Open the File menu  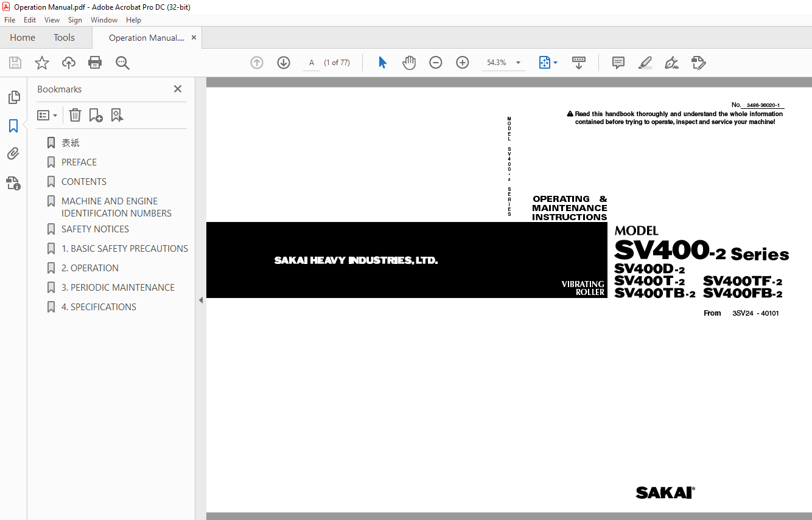pos(10,20)
